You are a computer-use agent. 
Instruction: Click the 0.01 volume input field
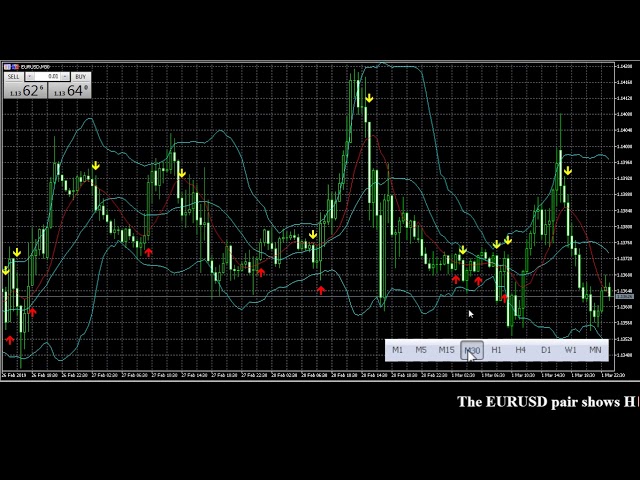click(50, 77)
